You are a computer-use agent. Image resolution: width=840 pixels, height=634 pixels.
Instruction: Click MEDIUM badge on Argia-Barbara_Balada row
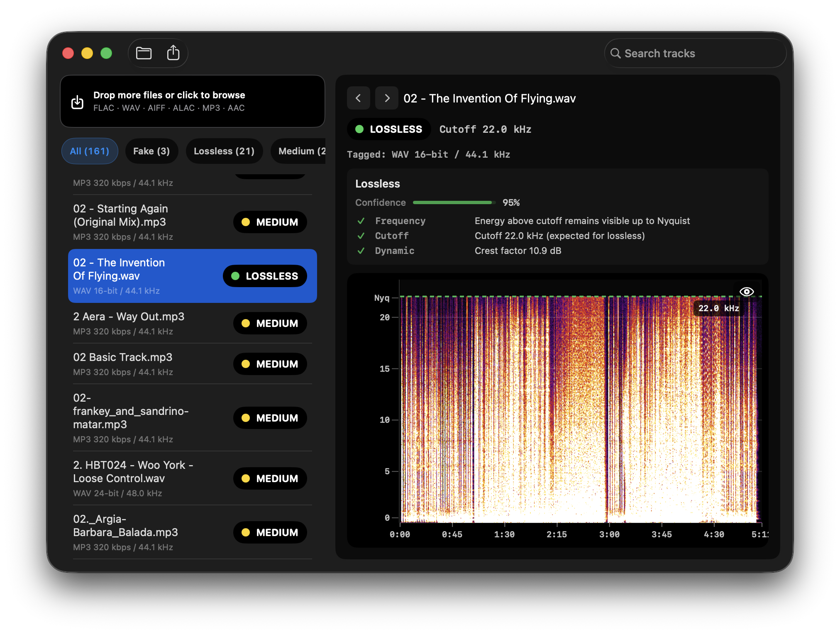270,532
